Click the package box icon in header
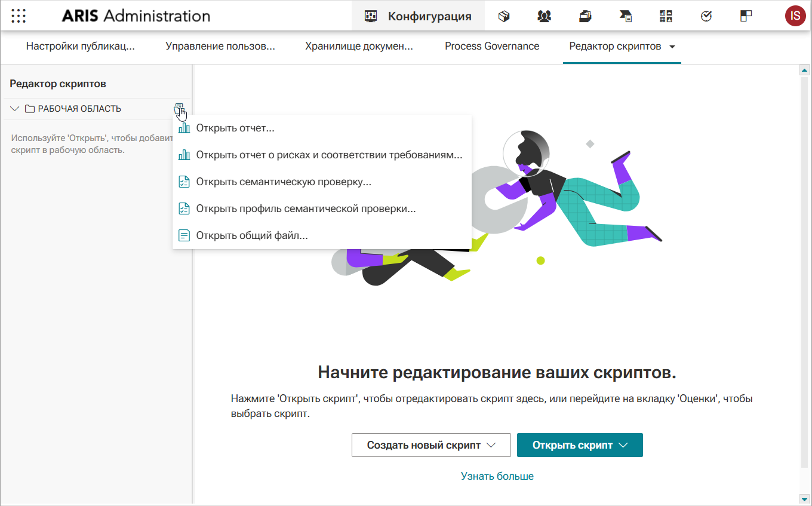The width and height of the screenshot is (812, 506). click(x=504, y=16)
